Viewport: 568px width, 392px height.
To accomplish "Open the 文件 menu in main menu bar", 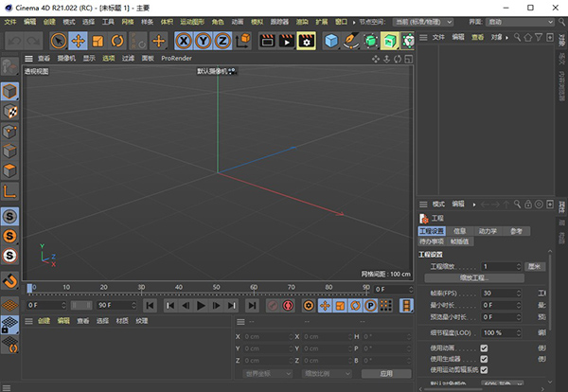I will (10, 22).
